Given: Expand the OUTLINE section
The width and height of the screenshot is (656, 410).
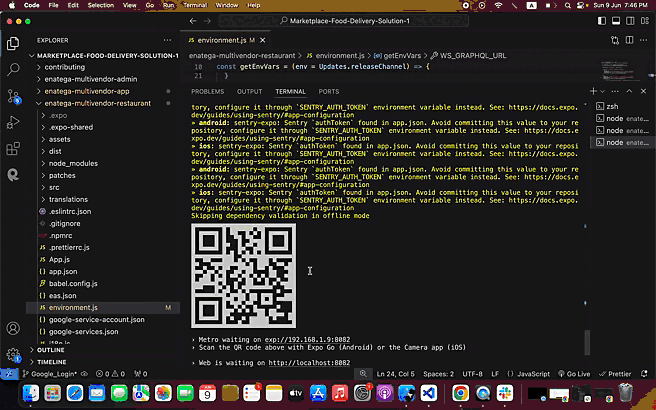Looking at the screenshot, I should point(50,350).
